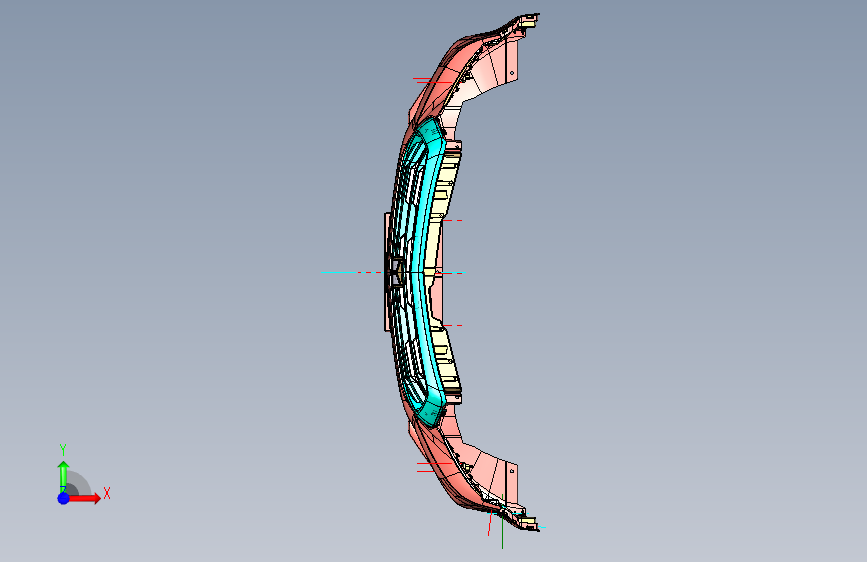867x562 pixels.
Task: Click the blue Z axis ball of the triad
Action: (x=64, y=498)
